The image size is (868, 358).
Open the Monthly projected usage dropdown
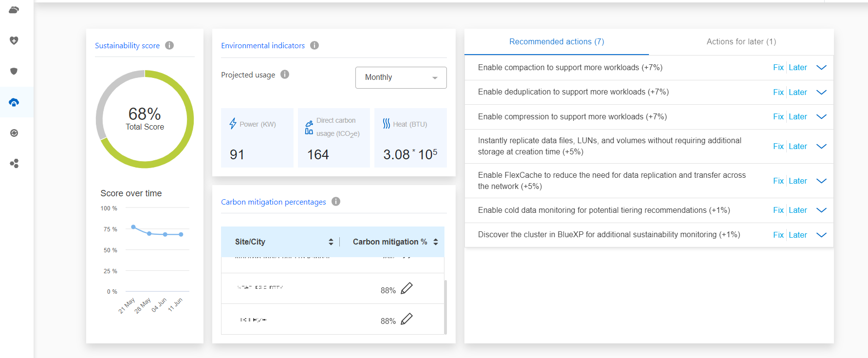pos(401,77)
